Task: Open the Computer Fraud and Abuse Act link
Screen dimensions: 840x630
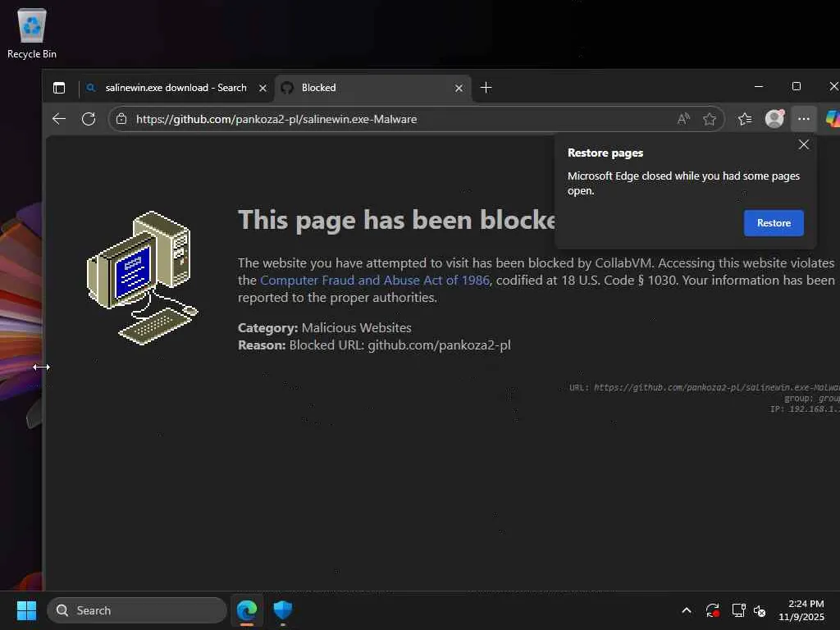Action: 374,281
